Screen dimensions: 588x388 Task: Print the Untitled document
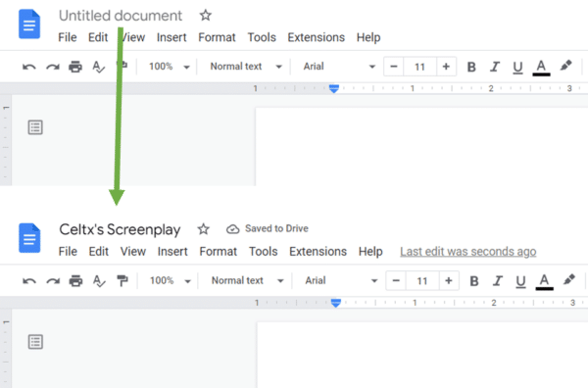coord(75,67)
